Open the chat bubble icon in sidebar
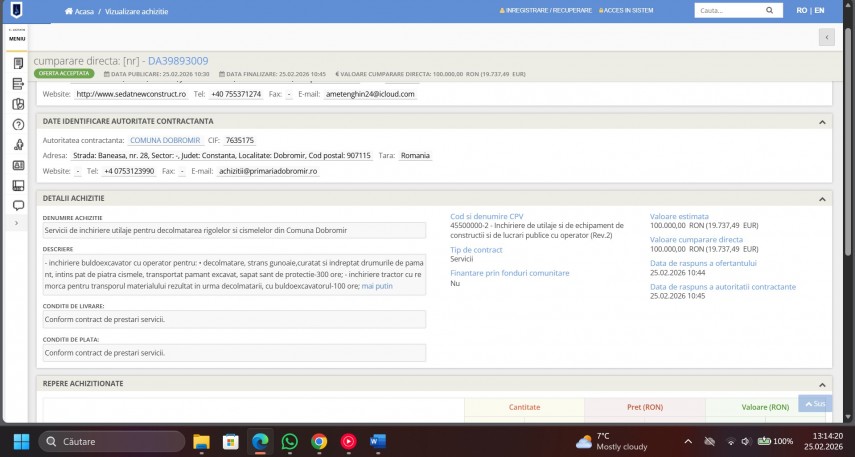 (x=18, y=206)
